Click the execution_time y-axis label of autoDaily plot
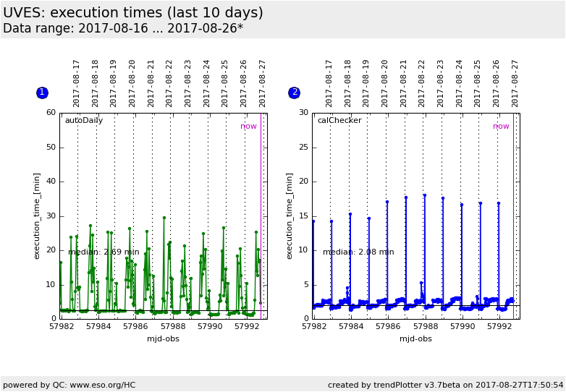Screen dimensions: 566x392 pyautogui.click(x=37, y=216)
